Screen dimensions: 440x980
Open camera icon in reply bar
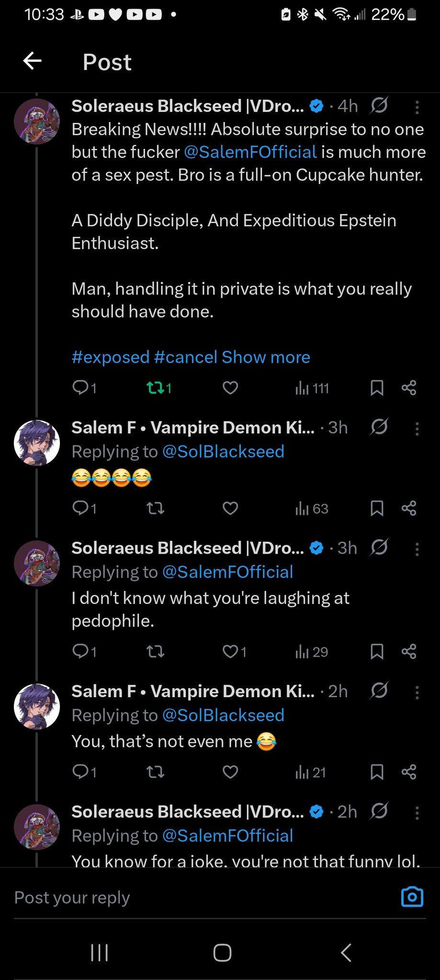(412, 897)
